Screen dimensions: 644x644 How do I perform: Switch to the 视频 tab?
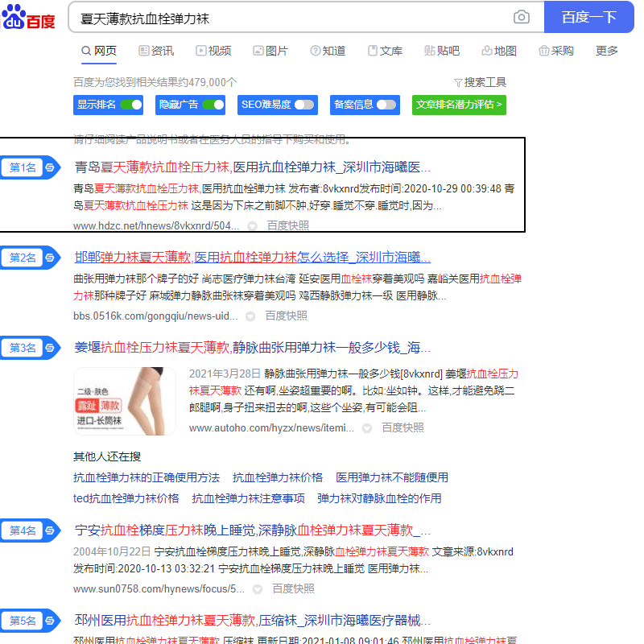pyautogui.click(x=213, y=51)
